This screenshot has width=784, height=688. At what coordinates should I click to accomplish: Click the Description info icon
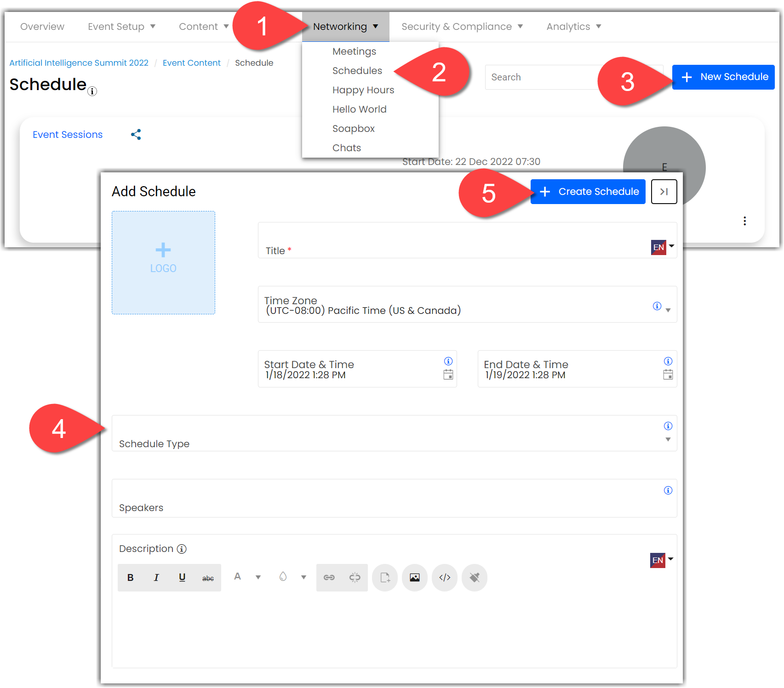(182, 549)
